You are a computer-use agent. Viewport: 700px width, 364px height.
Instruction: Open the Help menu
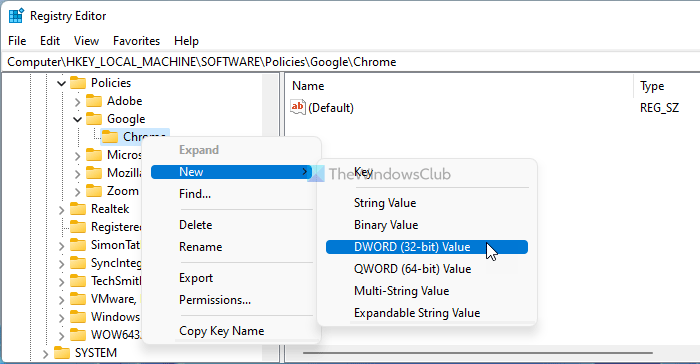[x=186, y=41]
